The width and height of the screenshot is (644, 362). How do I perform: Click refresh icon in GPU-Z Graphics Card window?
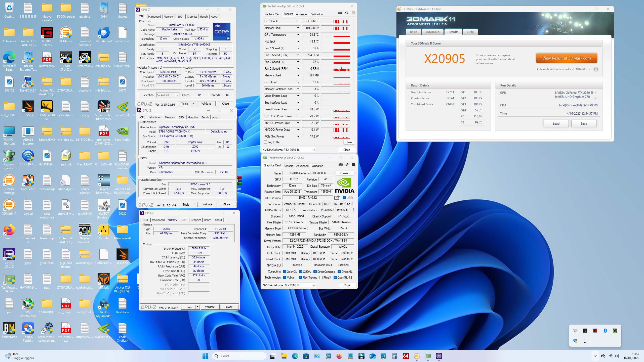point(347,165)
